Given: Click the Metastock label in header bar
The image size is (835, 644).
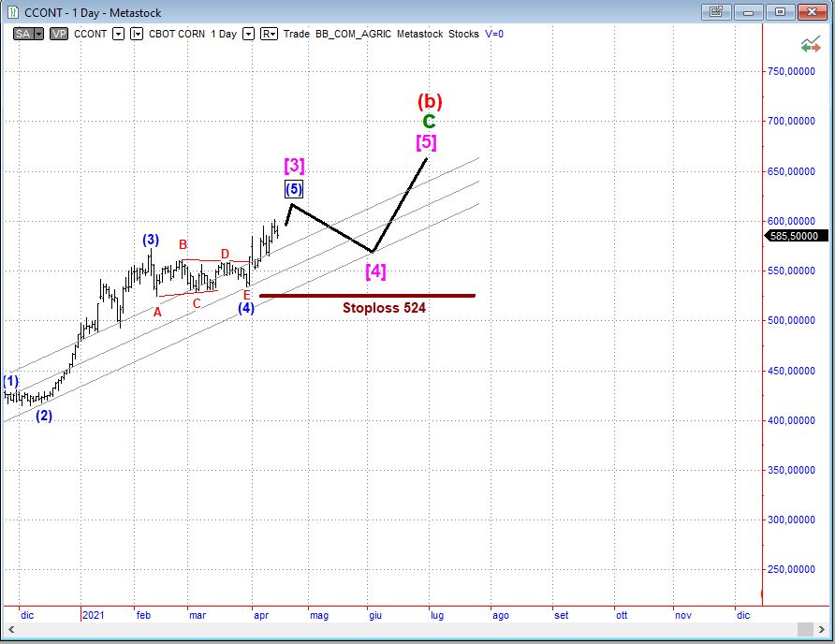Looking at the screenshot, I should point(419,34).
